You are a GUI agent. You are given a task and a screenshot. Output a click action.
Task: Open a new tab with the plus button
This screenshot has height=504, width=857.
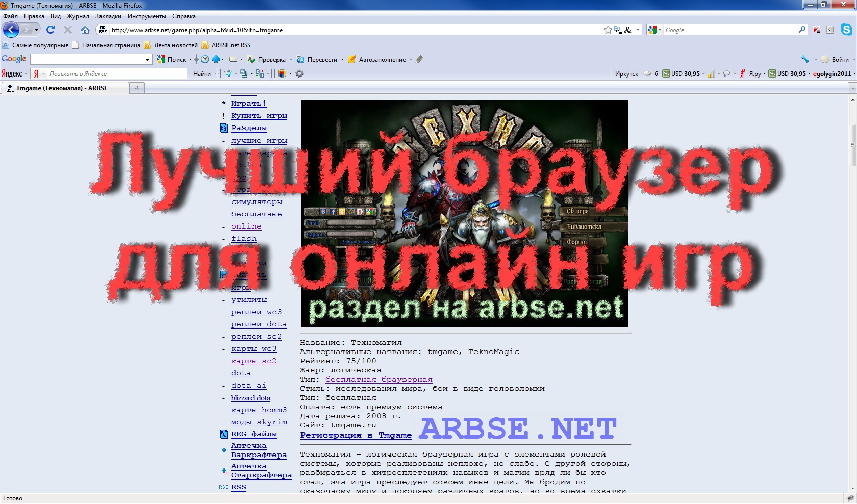[137, 88]
